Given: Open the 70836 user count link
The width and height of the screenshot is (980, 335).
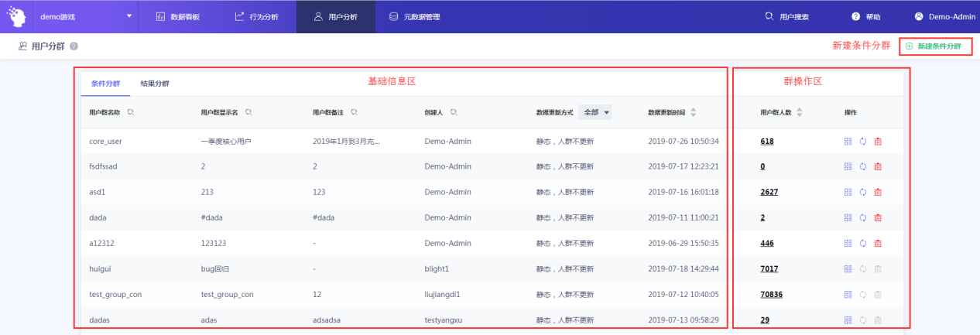Looking at the screenshot, I should coord(772,295).
